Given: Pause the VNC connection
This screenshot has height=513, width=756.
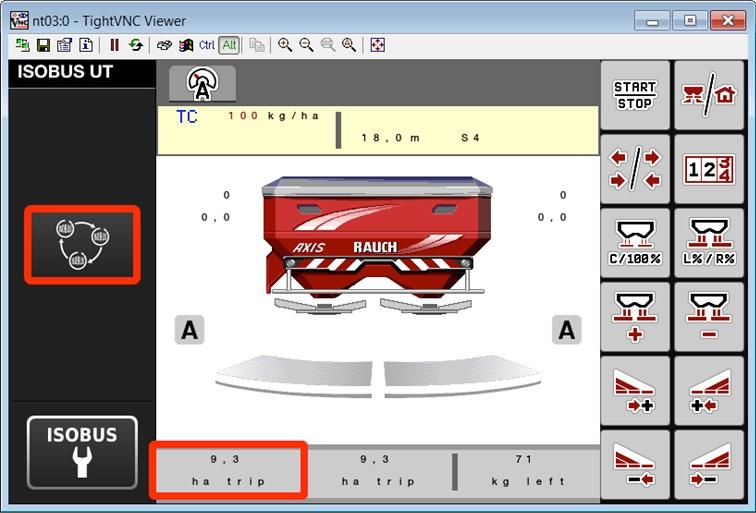Looking at the screenshot, I should coord(114,45).
